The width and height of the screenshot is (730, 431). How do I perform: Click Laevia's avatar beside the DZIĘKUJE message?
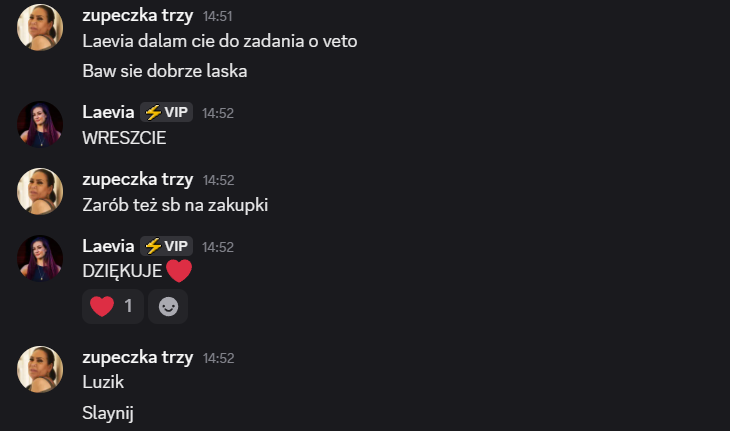41,258
